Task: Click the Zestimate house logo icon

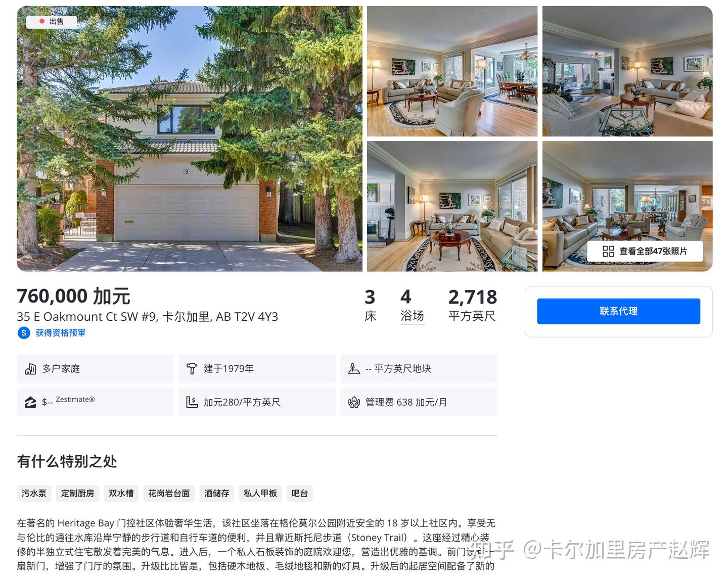Action: (30, 402)
